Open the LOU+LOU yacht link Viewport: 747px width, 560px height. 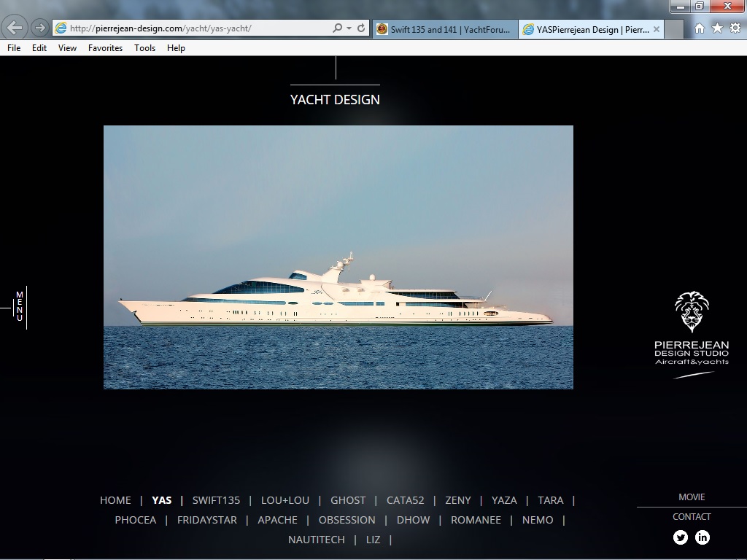pyautogui.click(x=285, y=500)
